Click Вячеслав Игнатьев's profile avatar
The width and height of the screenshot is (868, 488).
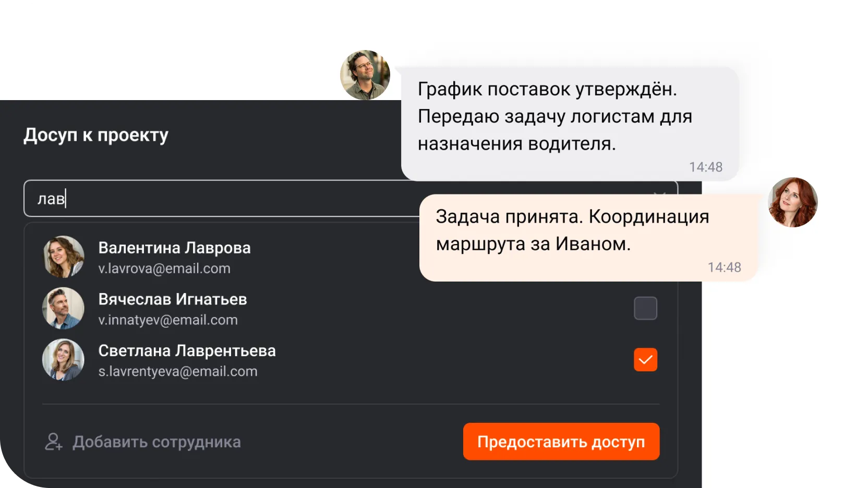click(63, 308)
